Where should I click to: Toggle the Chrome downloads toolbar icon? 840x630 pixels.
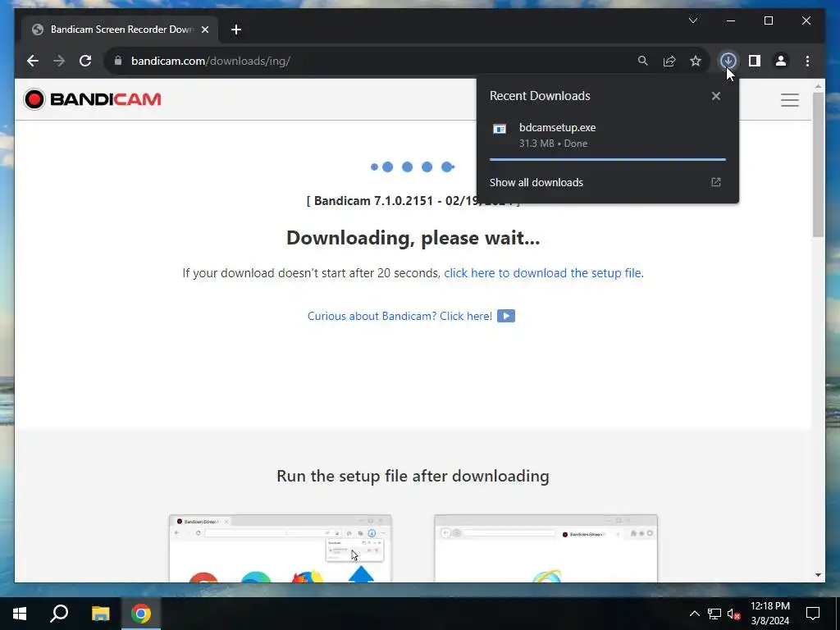(x=728, y=61)
